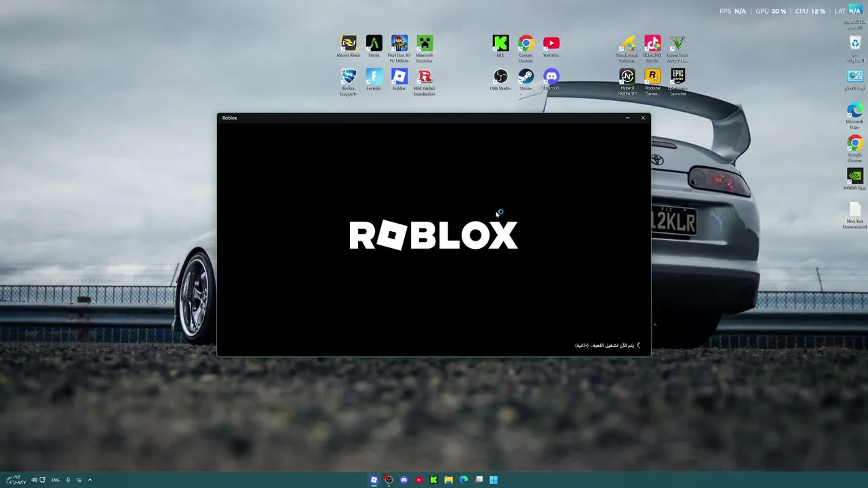Viewport: 868px width, 488px height.
Task: Launch Pixel Gun 3D PC Edition shortcut
Action: point(399,49)
